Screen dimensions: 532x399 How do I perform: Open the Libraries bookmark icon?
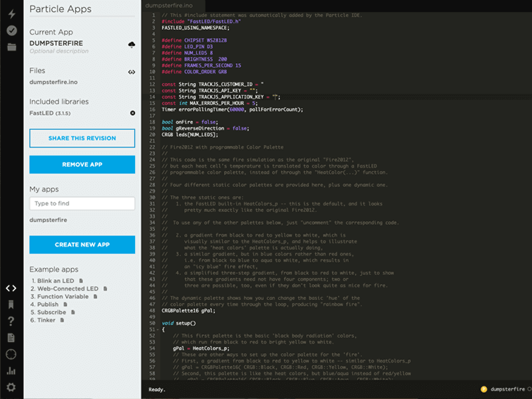point(11,305)
